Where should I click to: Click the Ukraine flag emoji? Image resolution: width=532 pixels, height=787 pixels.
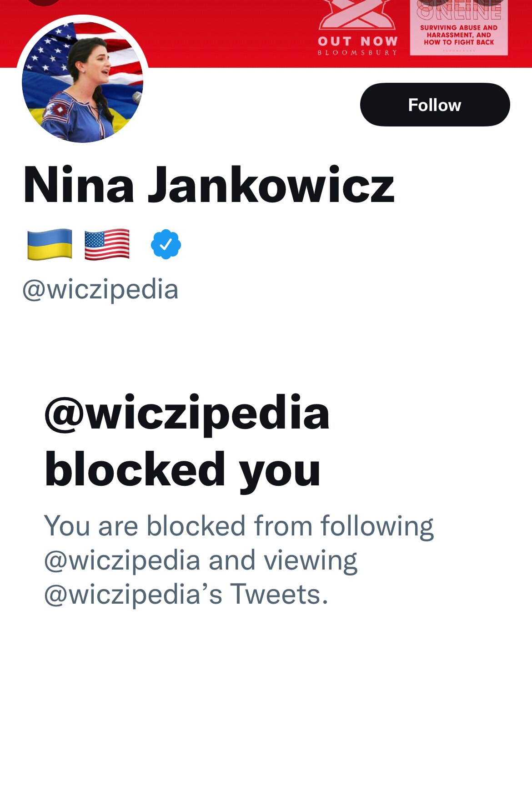click(50, 245)
